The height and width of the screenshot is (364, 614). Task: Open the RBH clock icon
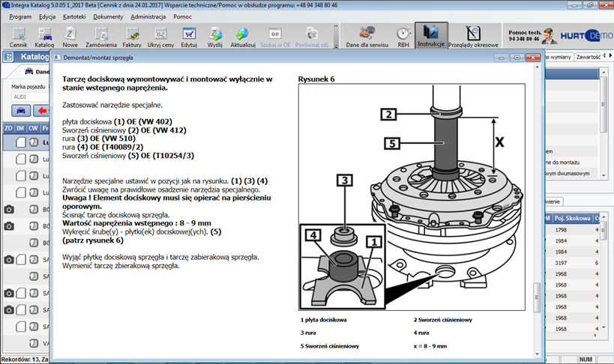[403, 37]
